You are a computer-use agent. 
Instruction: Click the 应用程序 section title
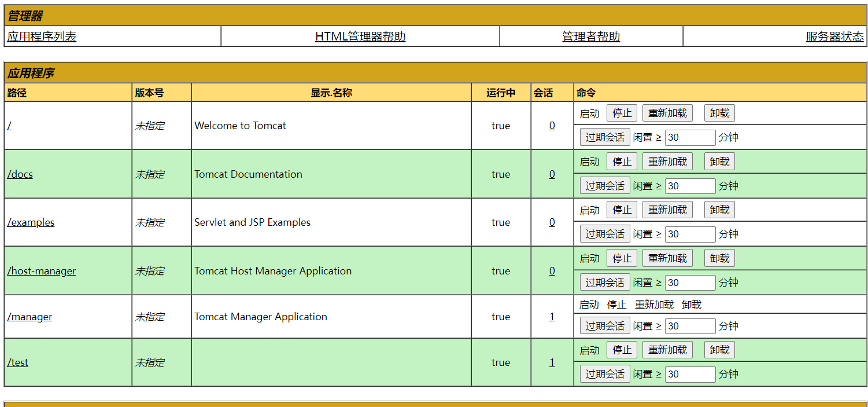coord(31,74)
